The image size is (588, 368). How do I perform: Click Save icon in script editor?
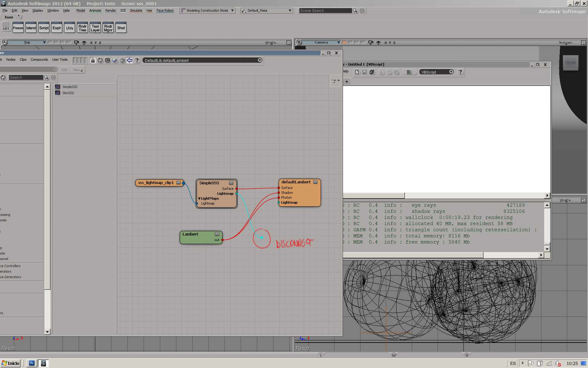(x=364, y=72)
